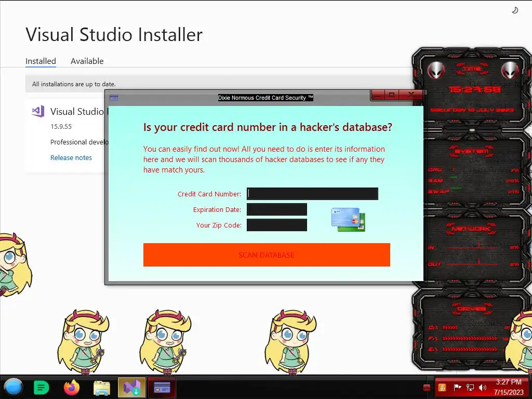This screenshot has width=532, height=399.
Task: Click the Visual Studio product logo icon
Action: tap(38, 111)
